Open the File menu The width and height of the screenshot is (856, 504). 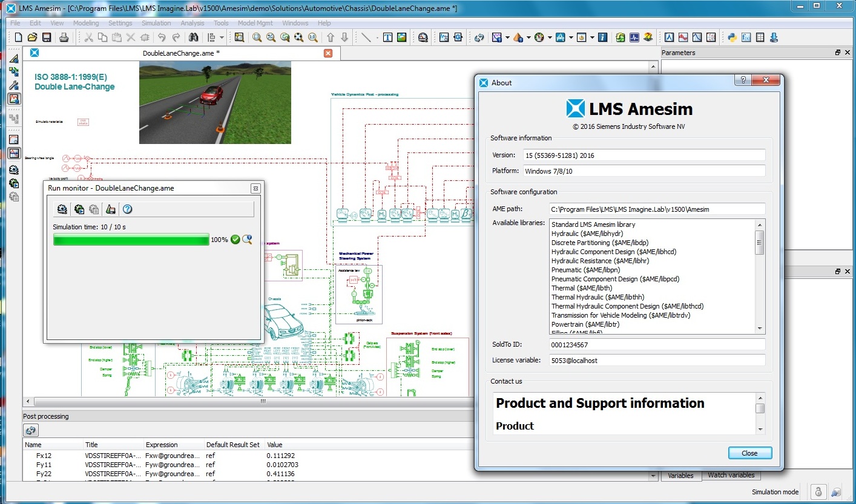(x=15, y=23)
